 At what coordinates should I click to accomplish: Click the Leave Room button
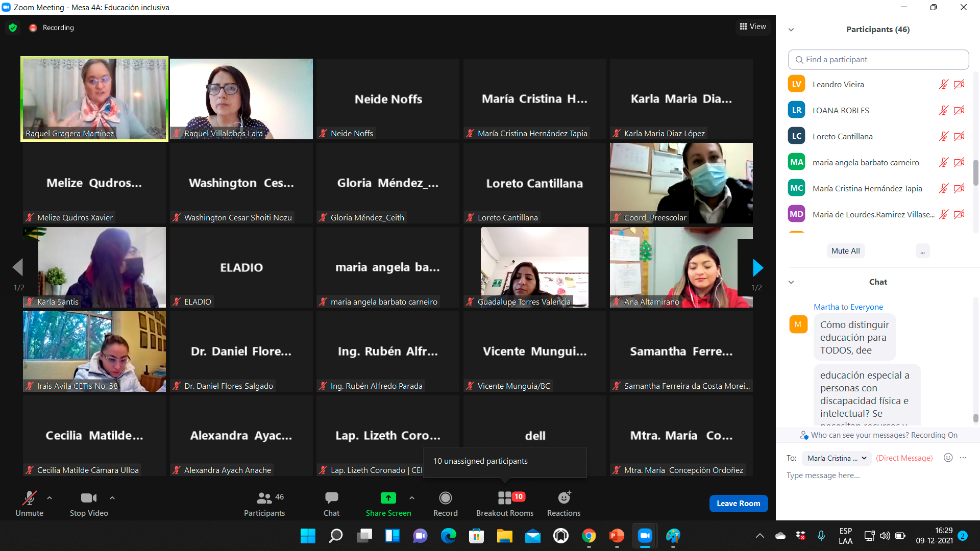tap(738, 503)
